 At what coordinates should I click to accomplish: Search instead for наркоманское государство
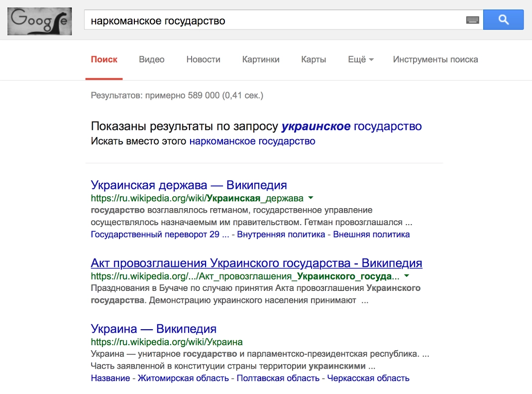click(252, 141)
